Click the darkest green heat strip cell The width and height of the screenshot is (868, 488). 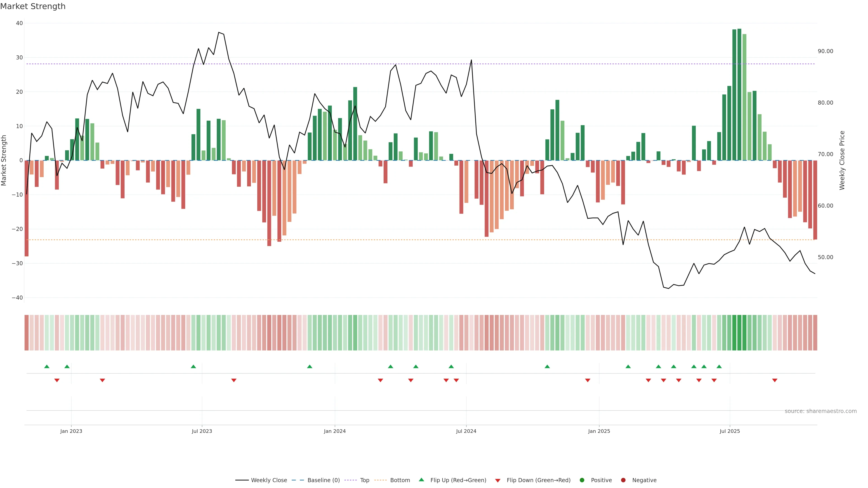point(739,332)
